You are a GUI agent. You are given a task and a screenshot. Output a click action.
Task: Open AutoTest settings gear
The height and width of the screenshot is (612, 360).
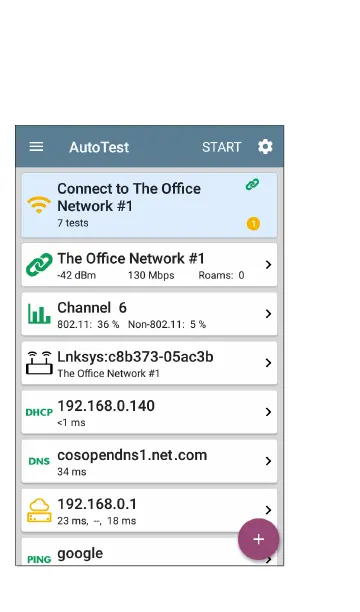[265, 147]
